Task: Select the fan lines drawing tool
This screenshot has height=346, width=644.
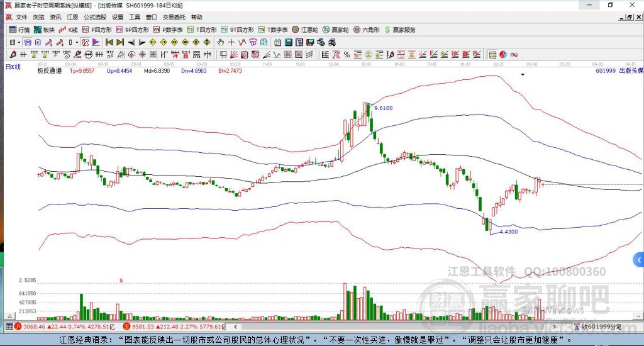Action: pyautogui.click(x=233, y=55)
